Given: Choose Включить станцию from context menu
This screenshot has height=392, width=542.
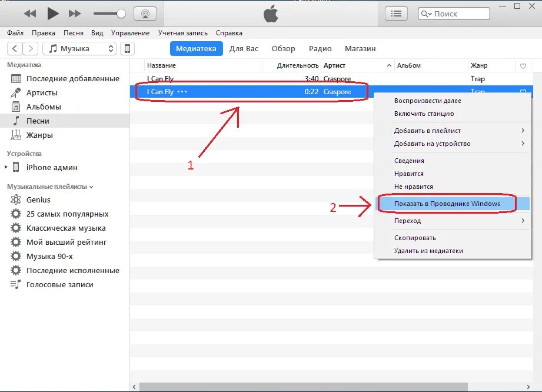Looking at the screenshot, I should coord(453,114).
